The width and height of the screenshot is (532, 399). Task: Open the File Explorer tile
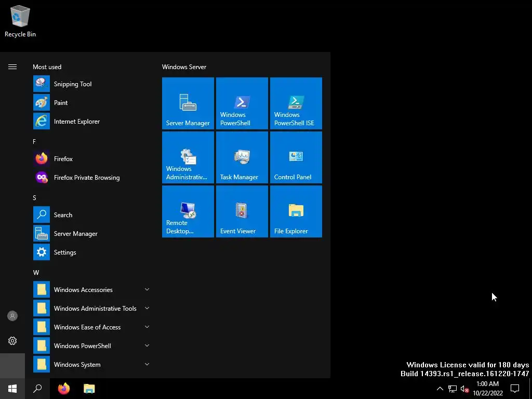[296, 211]
